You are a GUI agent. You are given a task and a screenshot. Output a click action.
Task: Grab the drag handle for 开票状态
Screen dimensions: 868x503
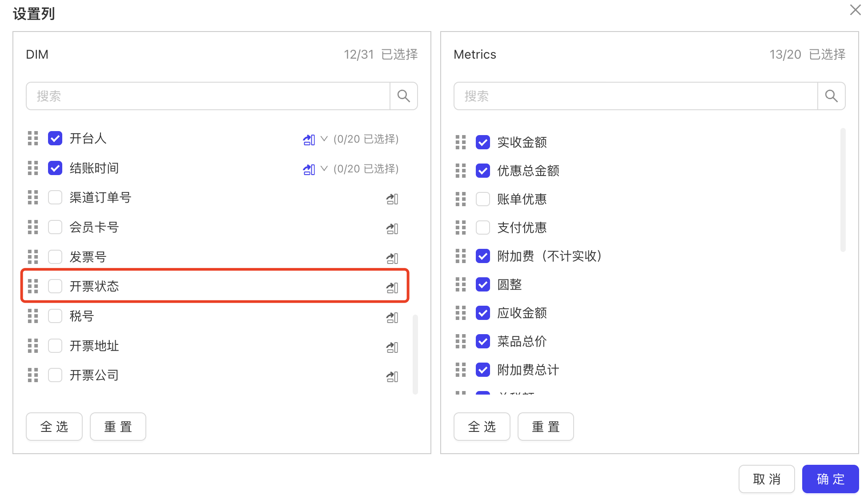[x=33, y=286]
